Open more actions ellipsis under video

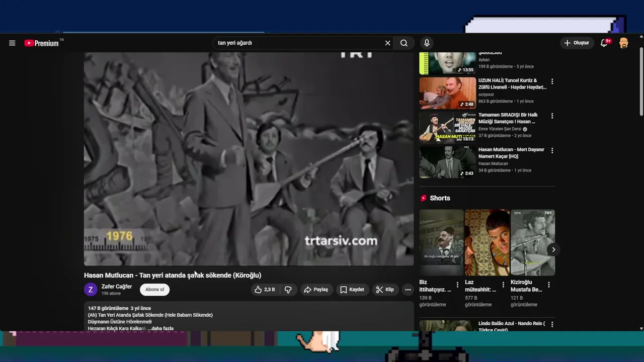(x=408, y=290)
